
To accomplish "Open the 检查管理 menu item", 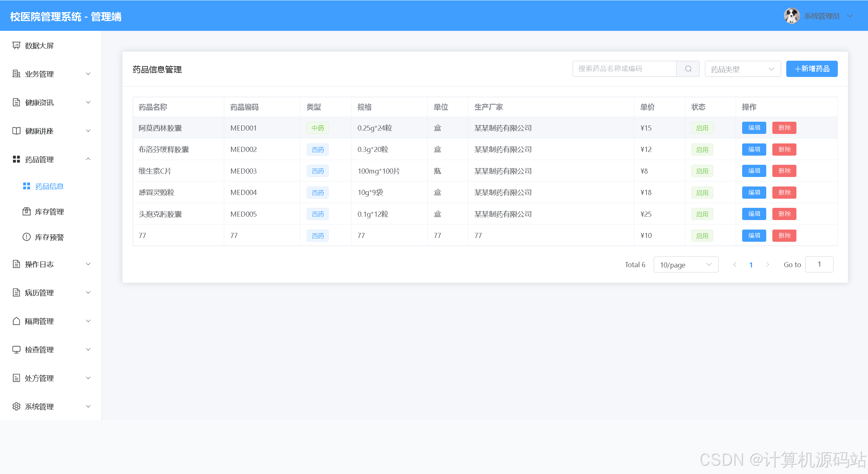I will tap(51, 350).
